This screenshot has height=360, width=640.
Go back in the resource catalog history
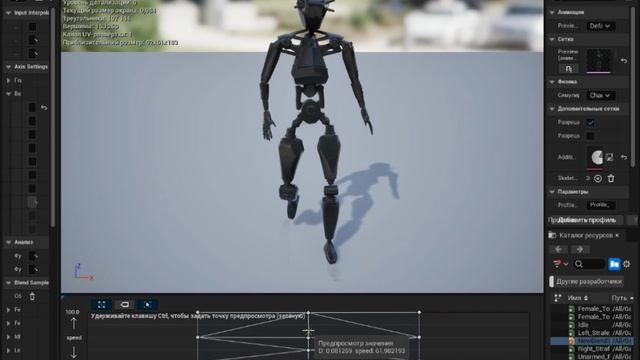pyautogui.click(x=558, y=249)
